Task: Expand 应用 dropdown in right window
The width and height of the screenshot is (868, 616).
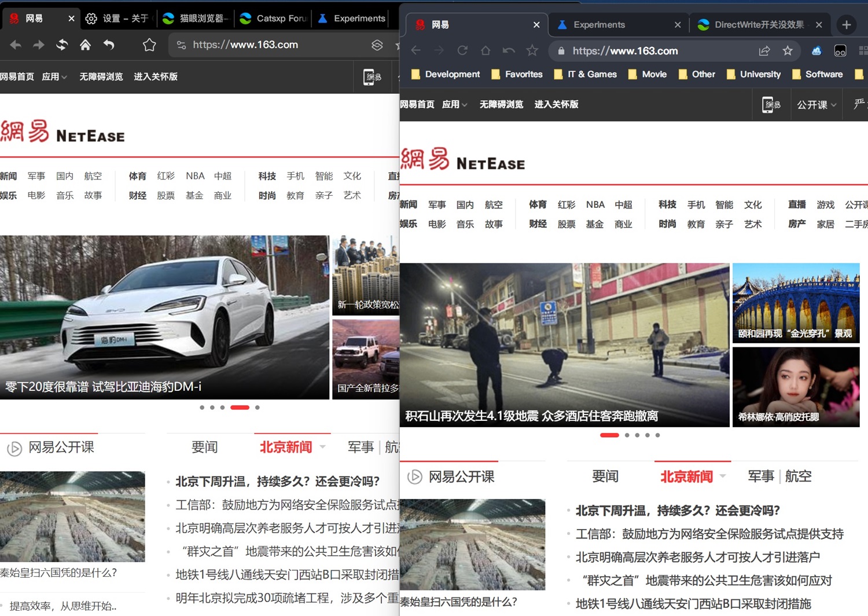Action: tap(455, 104)
